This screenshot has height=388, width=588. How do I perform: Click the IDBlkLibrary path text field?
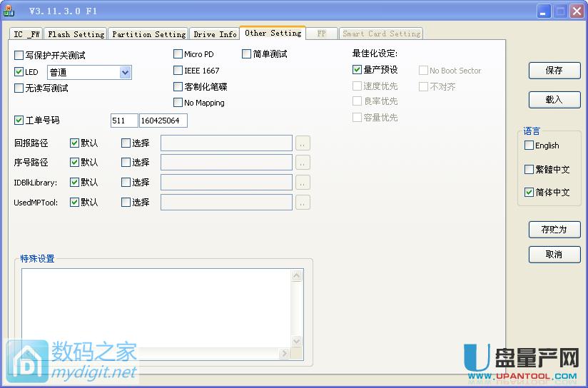pyautogui.click(x=226, y=182)
